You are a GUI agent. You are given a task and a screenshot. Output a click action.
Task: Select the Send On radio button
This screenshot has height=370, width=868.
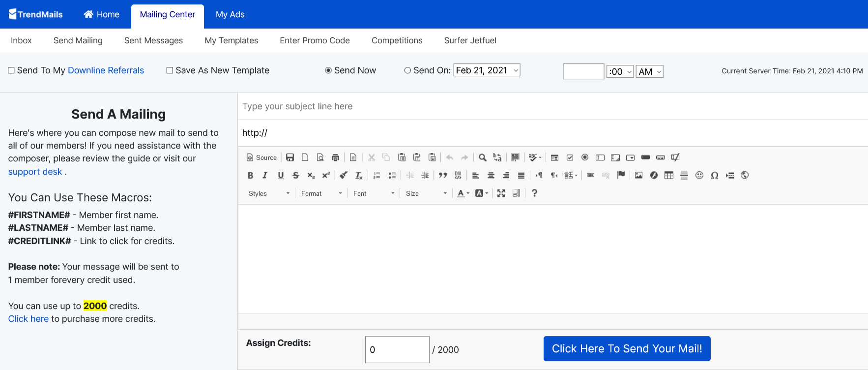(407, 70)
